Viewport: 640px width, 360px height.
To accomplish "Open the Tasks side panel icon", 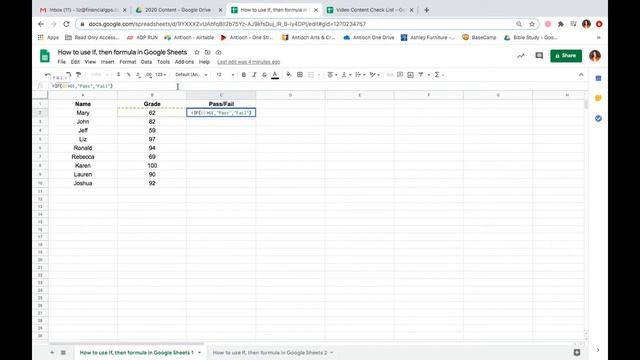I will tap(598, 118).
